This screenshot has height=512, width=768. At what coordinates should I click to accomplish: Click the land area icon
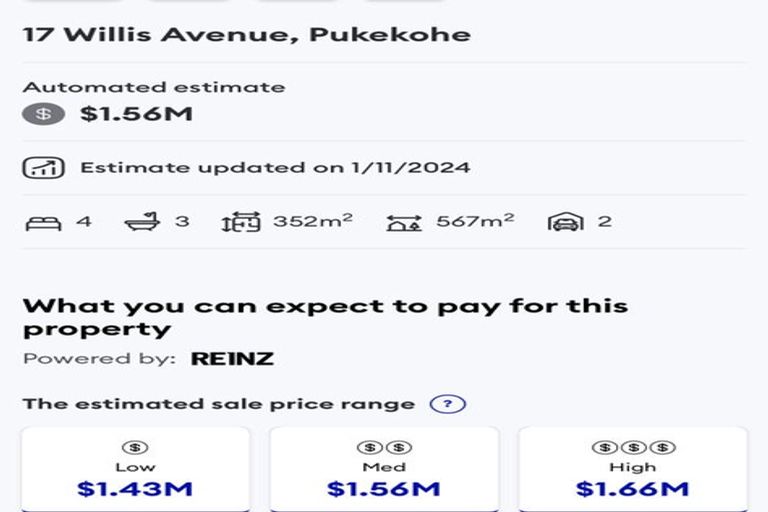pyautogui.click(x=404, y=223)
